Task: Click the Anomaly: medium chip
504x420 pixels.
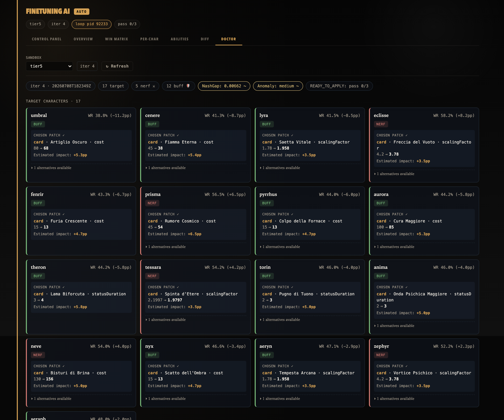Action: pos(278,86)
